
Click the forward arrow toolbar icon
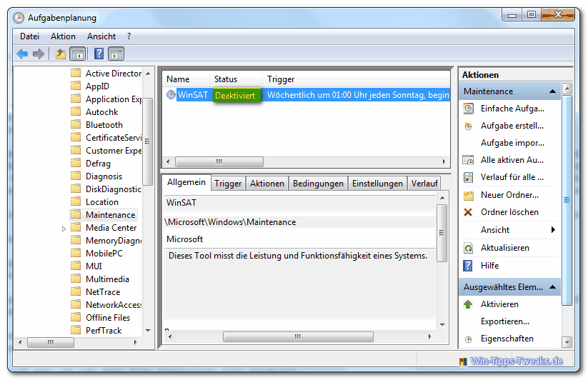coord(39,54)
